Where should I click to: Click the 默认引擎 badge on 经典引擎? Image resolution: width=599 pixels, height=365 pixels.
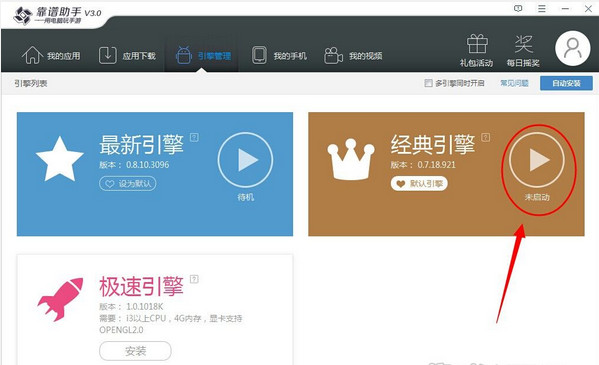pyautogui.click(x=419, y=184)
